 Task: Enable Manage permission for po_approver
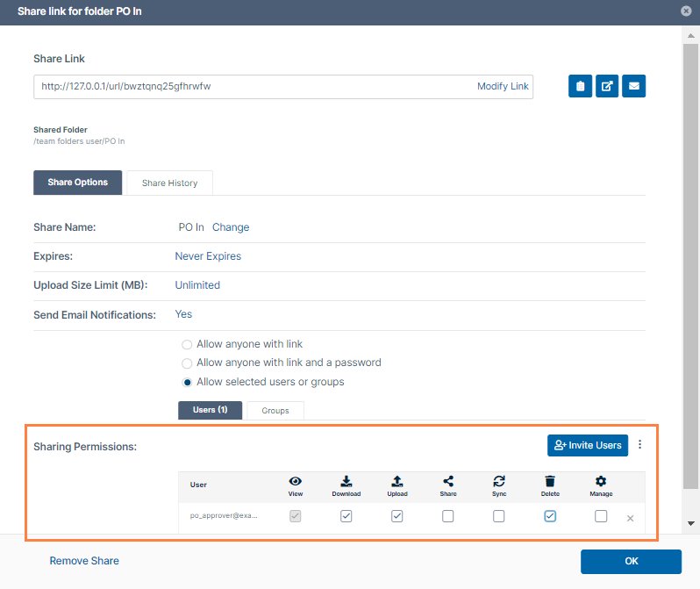[601, 517]
